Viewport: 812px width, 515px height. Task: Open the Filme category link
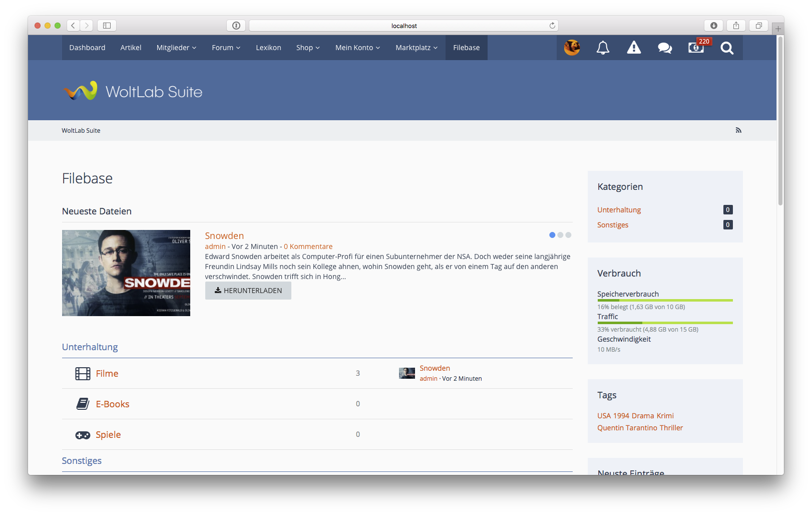pos(107,374)
